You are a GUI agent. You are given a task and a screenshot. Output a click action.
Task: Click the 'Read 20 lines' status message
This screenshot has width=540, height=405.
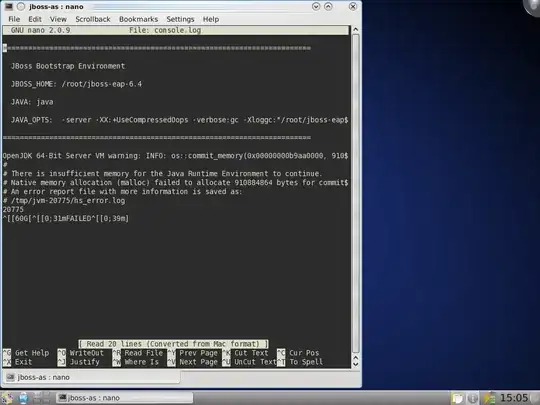tap(173, 344)
